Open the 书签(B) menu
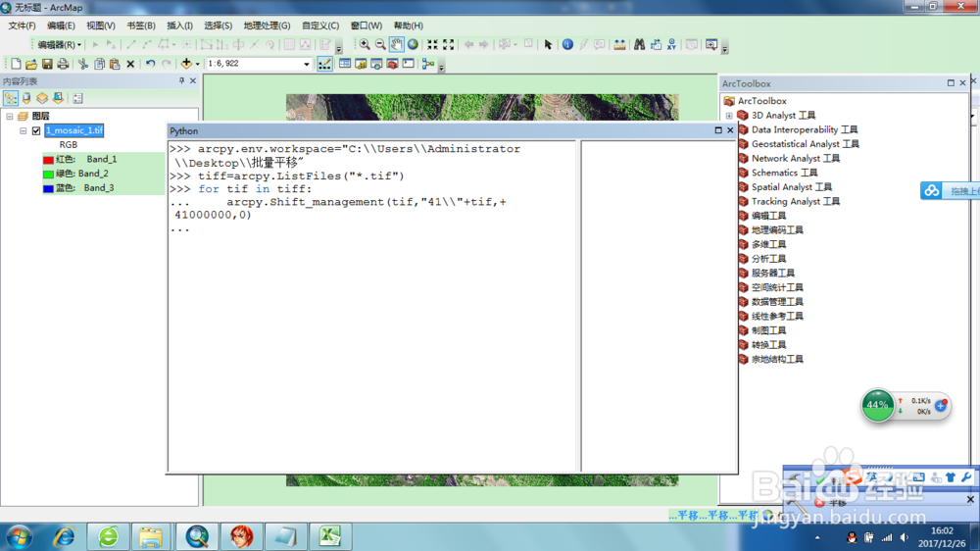The image size is (980, 551). pos(140,25)
